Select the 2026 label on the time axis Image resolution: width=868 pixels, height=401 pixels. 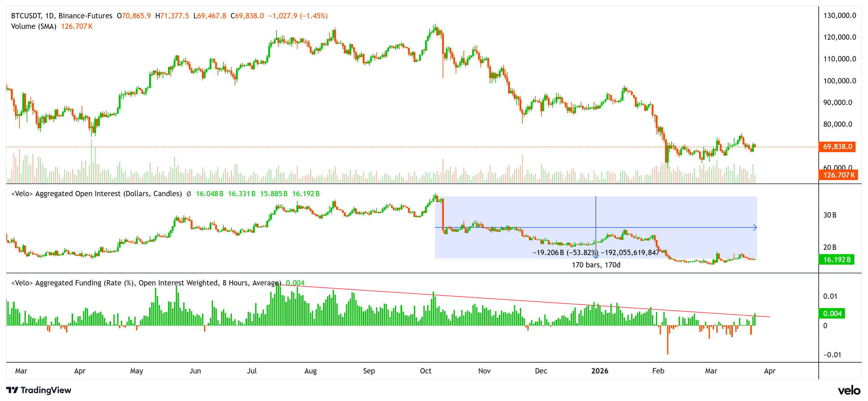tap(600, 371)
